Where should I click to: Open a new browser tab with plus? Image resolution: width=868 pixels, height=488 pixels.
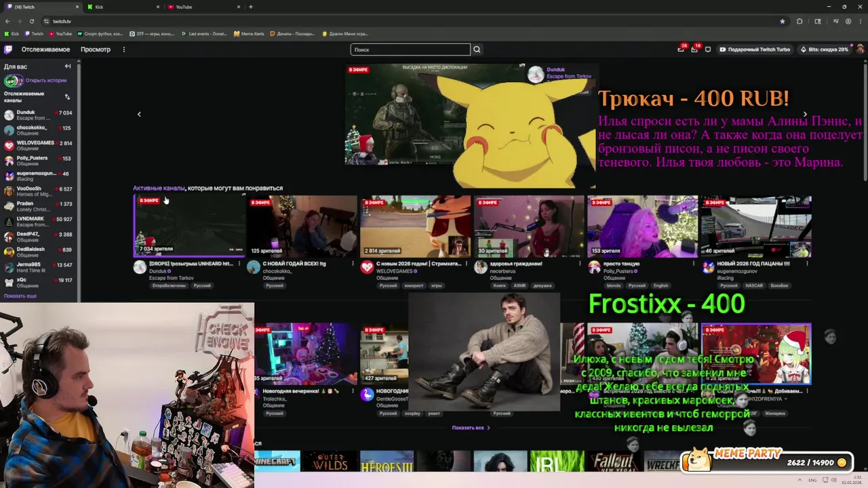point(251,7)
